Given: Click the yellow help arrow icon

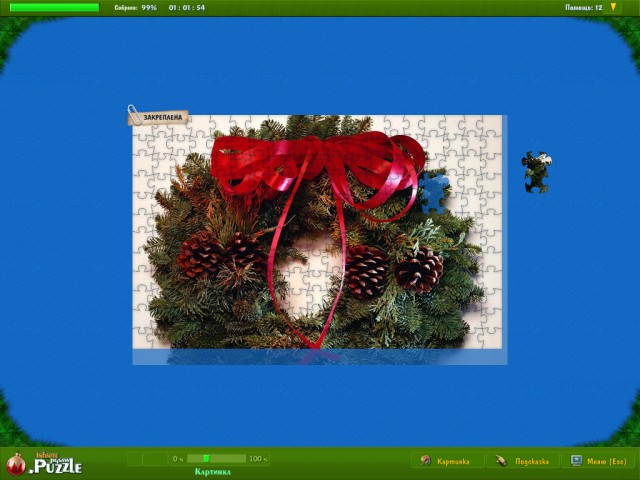Looking at the screenshot, I should click(613, 7).
